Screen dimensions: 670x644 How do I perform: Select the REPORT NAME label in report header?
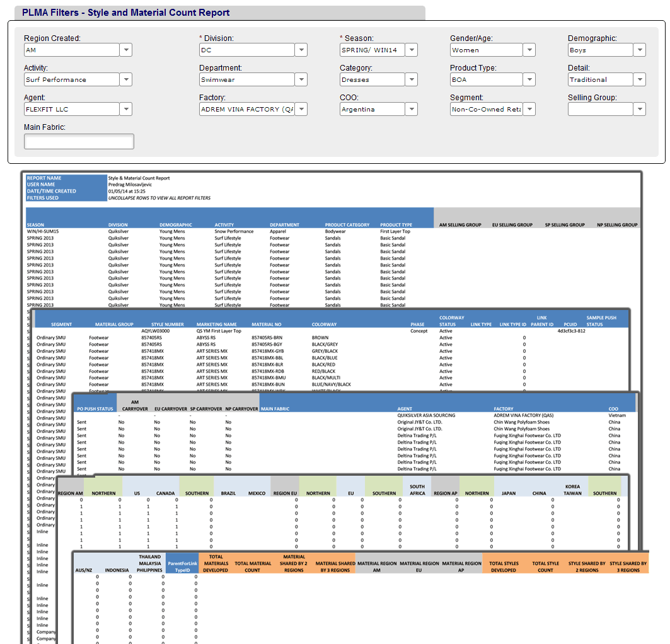pyautogui.click(x=44, y=178)
